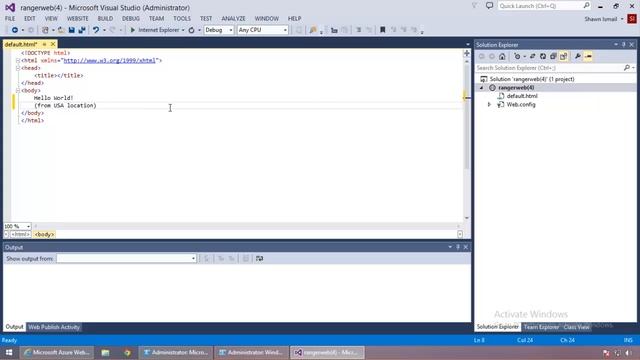
Task: Click the editor vertical scrollbar thumb
Action: point(467,116)
